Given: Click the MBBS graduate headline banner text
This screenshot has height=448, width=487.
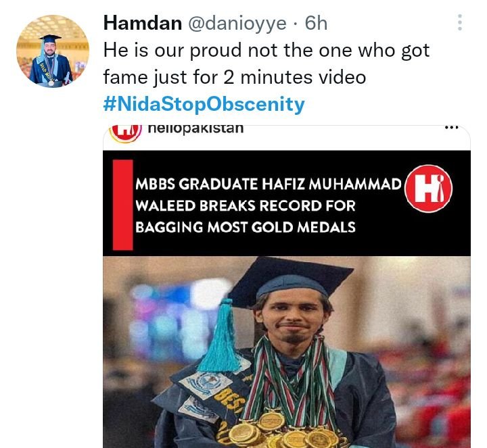Looking at the screenshot, I should tap(269, 205).
